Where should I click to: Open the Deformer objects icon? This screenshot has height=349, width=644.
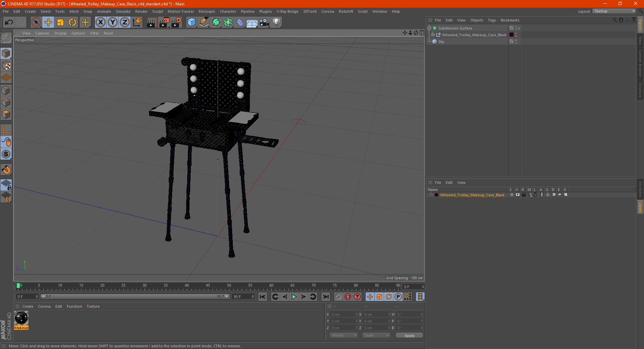tap(240, 22)
